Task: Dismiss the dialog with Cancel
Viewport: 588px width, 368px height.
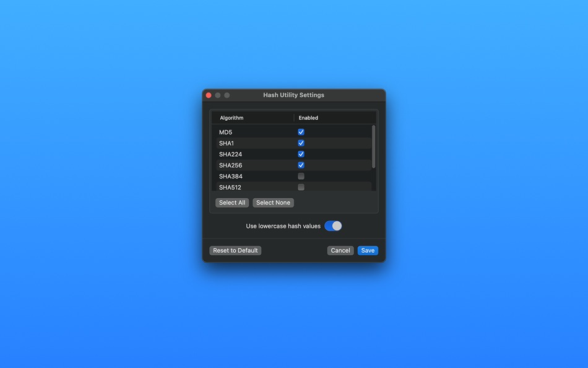Action: (x=340, y=250)
